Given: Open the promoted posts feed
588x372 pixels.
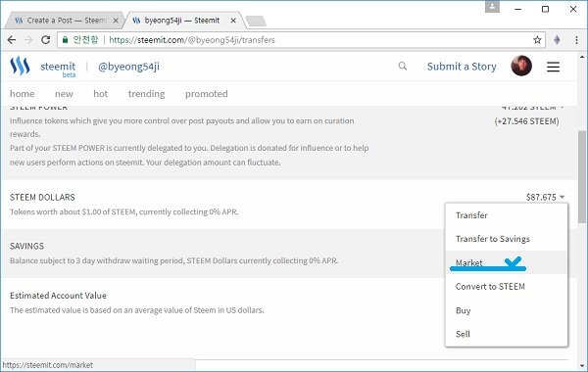Looking at the screenshot, I should coord(206,94).
